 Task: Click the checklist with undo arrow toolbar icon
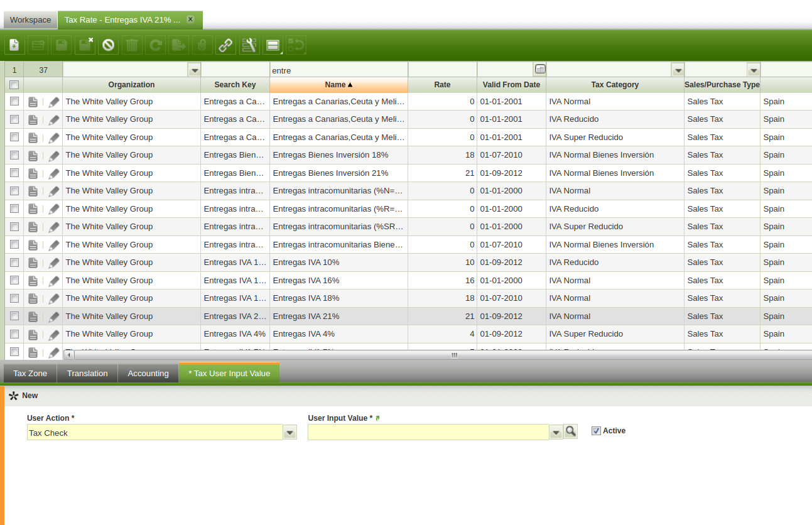pos(296,45)
